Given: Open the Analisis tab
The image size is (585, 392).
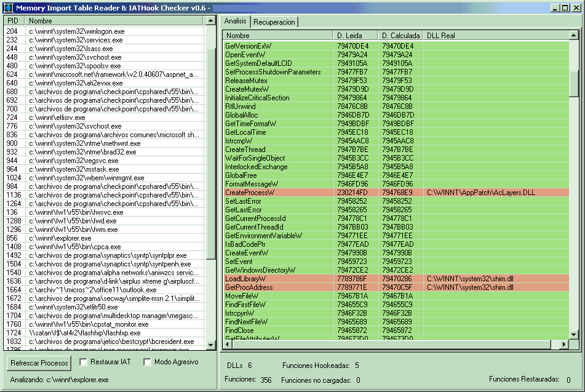Looking at the screenshot, I should pos(236,21).
